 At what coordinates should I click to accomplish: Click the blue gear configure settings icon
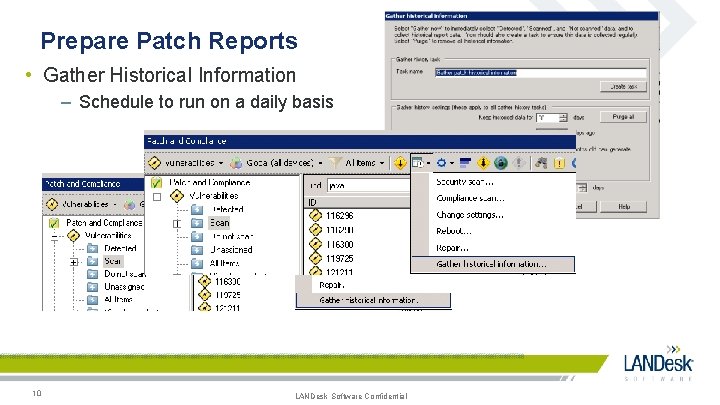tap(441, 163)
